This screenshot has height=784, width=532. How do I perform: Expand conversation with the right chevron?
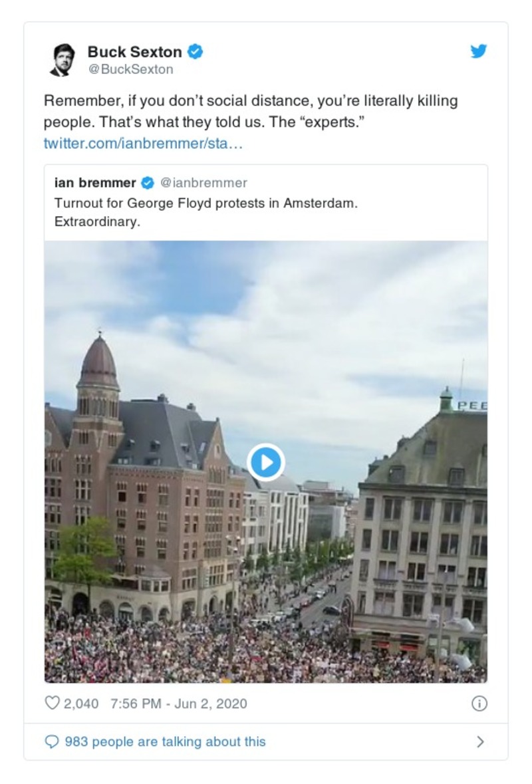(481, 742)
